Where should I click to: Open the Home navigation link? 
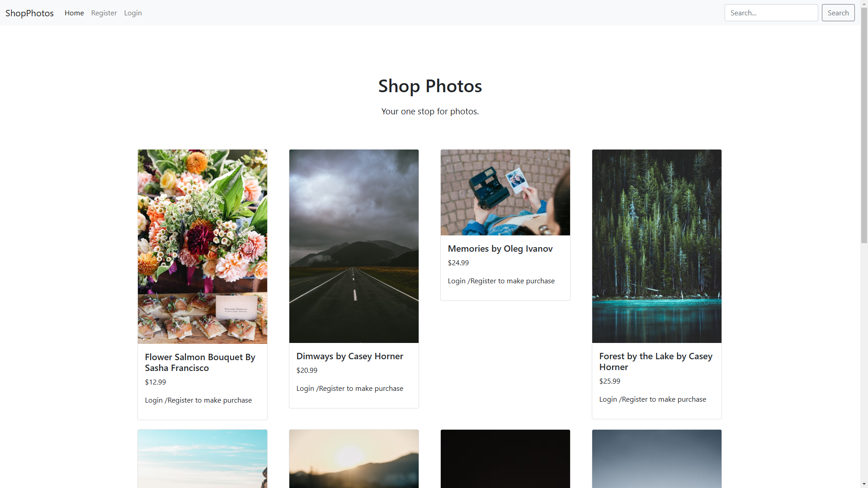74,13
